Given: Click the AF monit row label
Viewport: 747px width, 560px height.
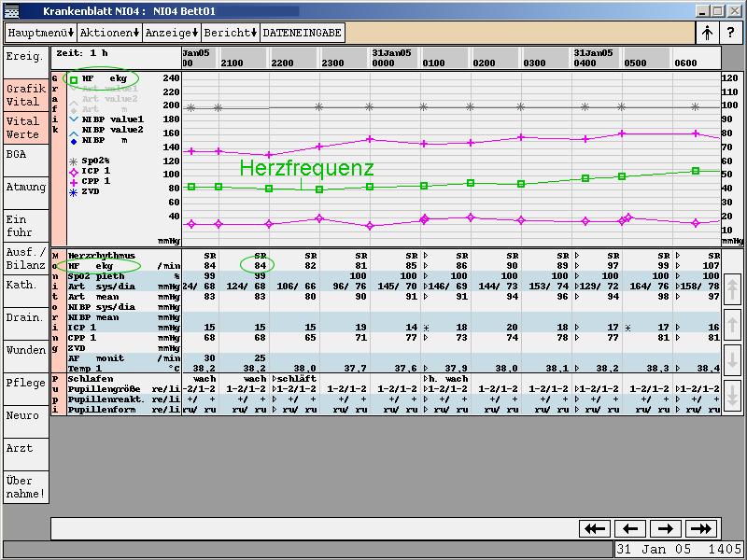Looking at the screenshot, I should (x=96, y=358).
